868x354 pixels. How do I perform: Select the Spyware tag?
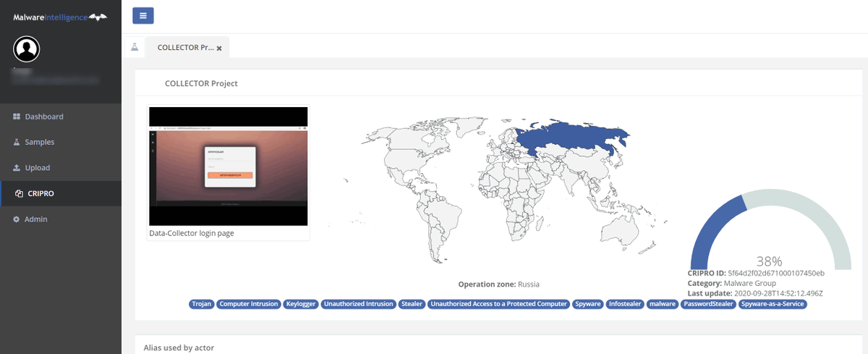[587, 304]
